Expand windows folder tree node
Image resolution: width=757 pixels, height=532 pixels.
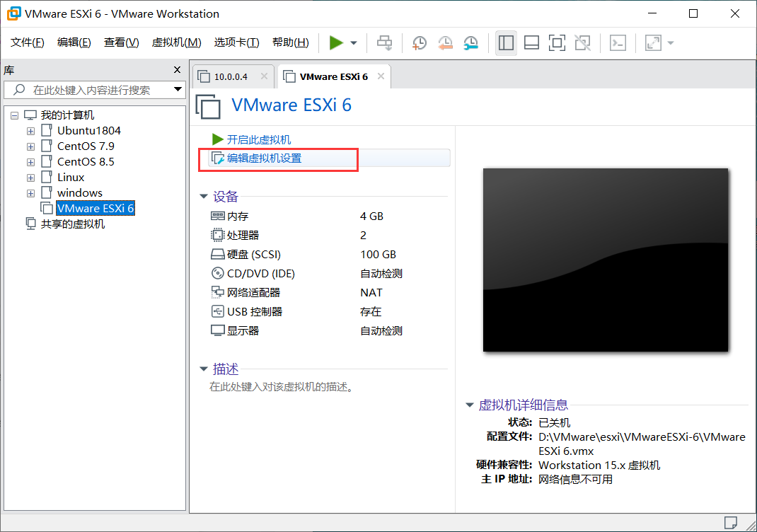tap(30, 193)
